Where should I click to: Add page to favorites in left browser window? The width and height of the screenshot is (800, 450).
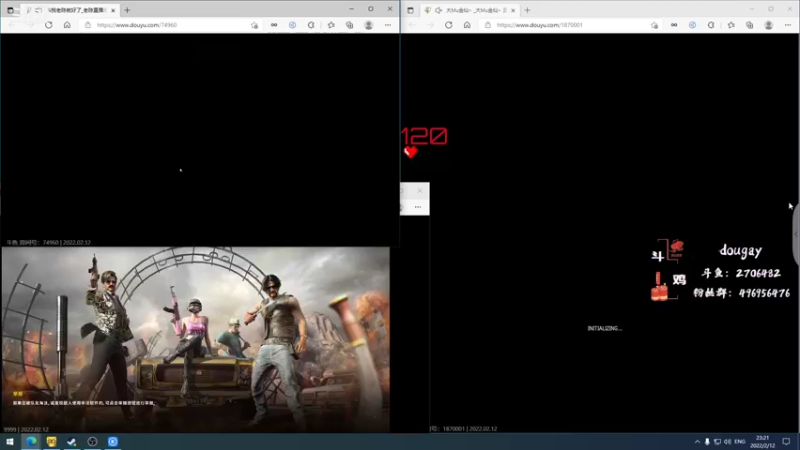(254, 25)
